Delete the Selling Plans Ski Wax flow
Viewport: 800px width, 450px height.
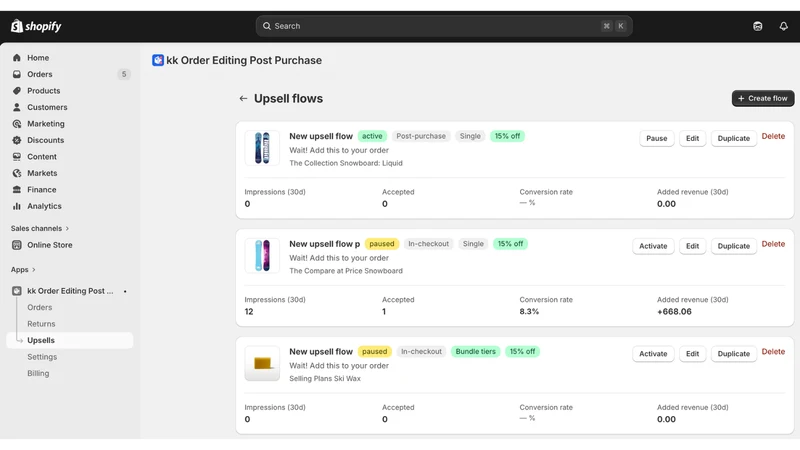point(773,352)
